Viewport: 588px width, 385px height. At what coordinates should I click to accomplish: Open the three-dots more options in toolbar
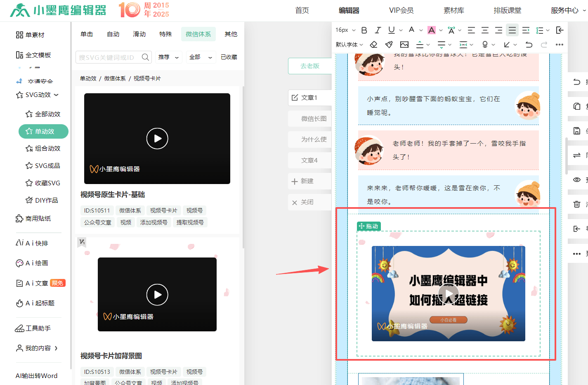tap(559, 45)
